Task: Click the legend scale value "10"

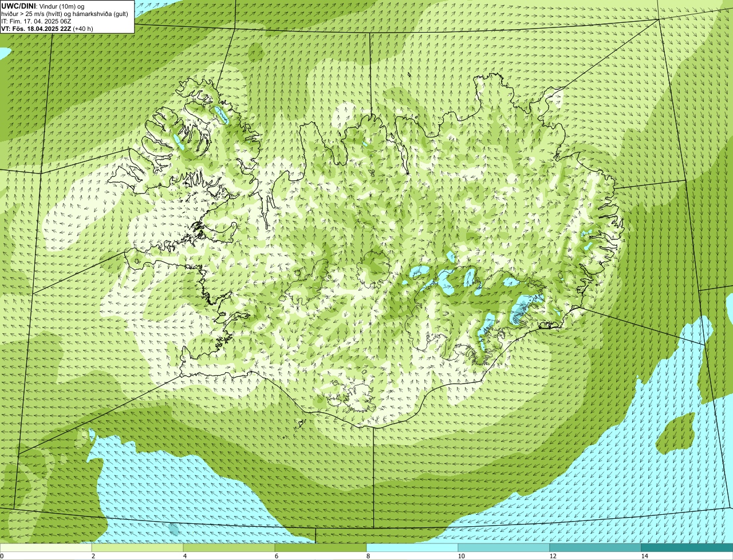Action: click(x=461, y=556)
